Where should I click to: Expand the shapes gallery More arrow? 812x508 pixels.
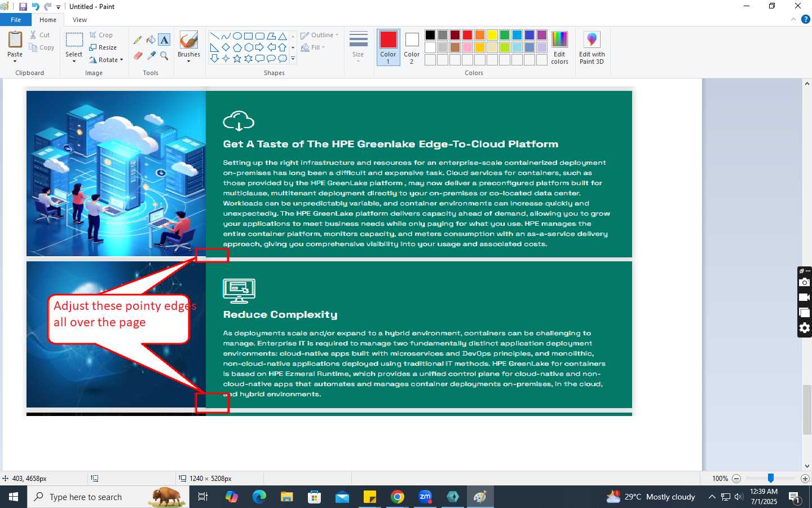click(x=293, y=59)
